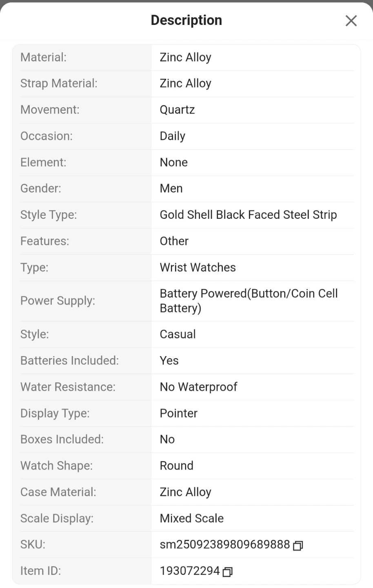Tap the Casual style value
This screenshot has width=373, height=588.
tap(178, 334)
